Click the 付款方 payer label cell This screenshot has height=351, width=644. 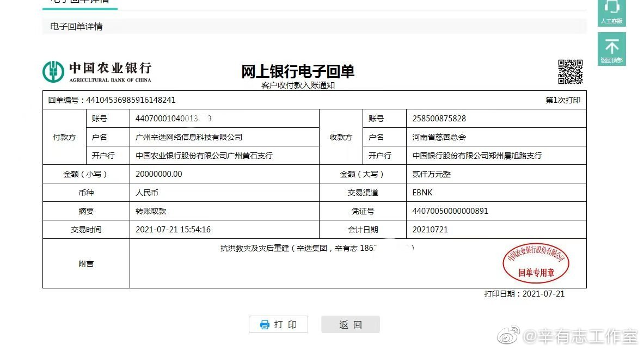pos(64,137)
